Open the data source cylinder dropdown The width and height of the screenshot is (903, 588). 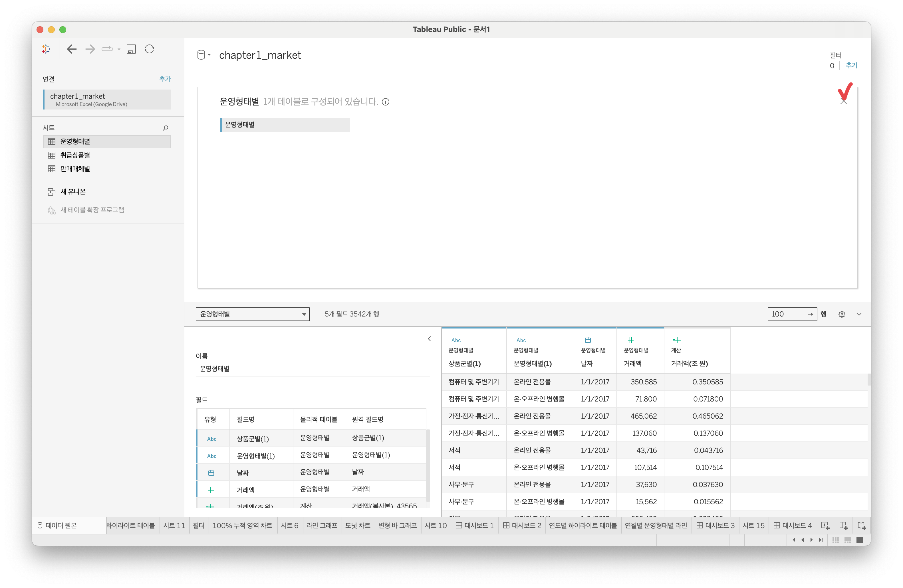coord(204,55)
